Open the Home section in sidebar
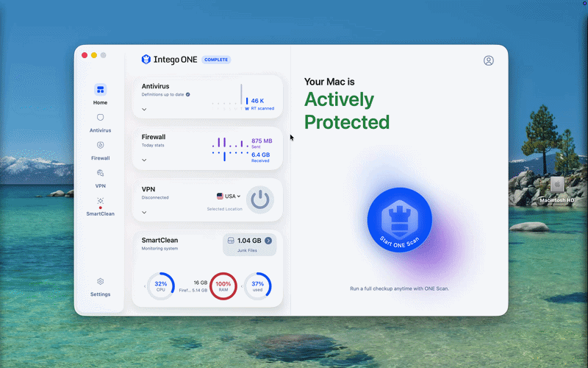 tap(100, 94)
